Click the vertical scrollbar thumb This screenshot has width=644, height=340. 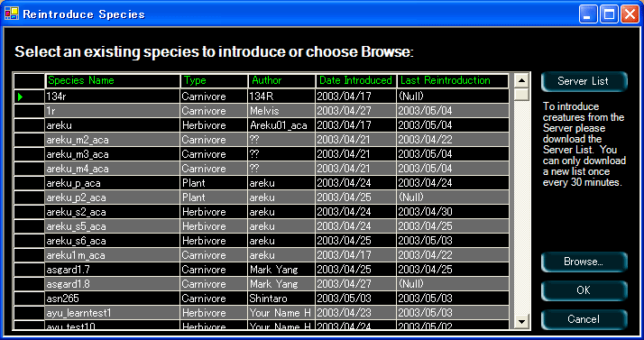pyautogui.click(x=521, y=95)
